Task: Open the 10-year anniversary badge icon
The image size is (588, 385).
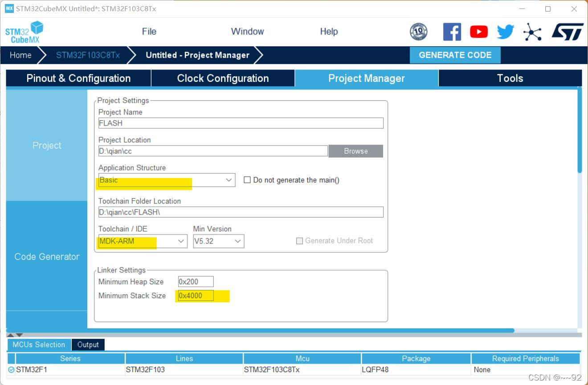Action: point(418,32)
